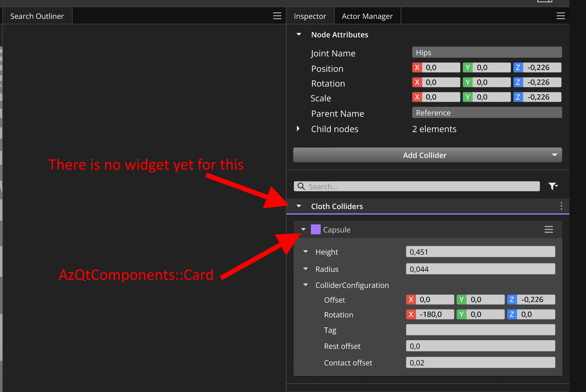Open the three-dot menu on Cloth Colliders header

click(x=561, y=206)
